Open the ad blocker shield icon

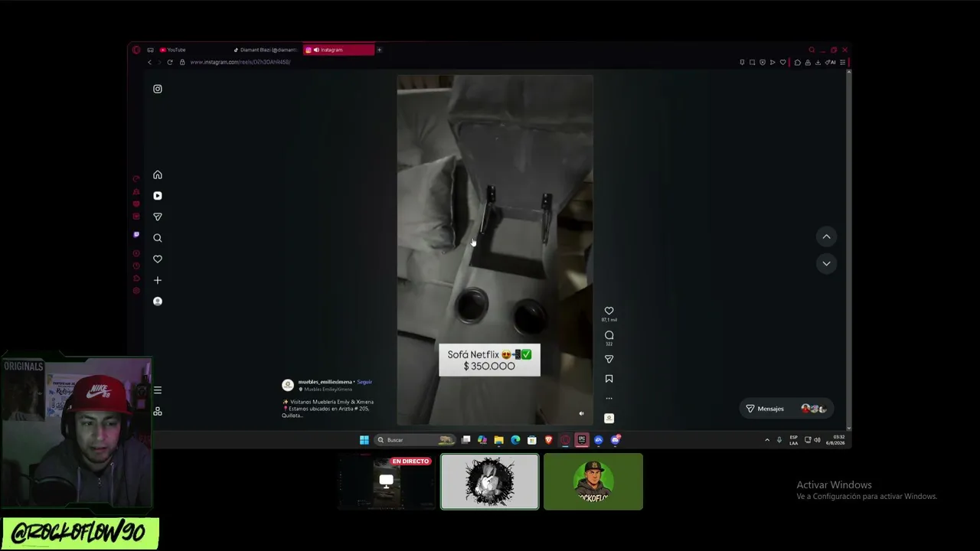(x=762, y=62)
